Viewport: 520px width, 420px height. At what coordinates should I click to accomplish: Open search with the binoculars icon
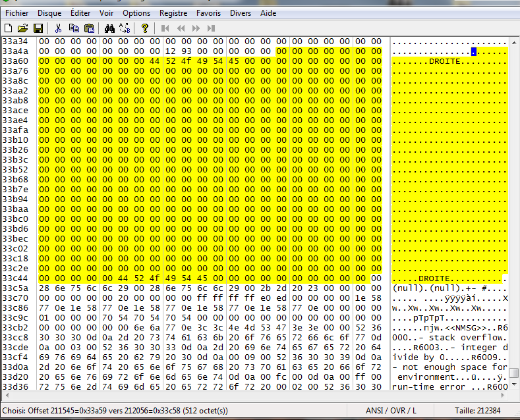click(x=109, y=28)
